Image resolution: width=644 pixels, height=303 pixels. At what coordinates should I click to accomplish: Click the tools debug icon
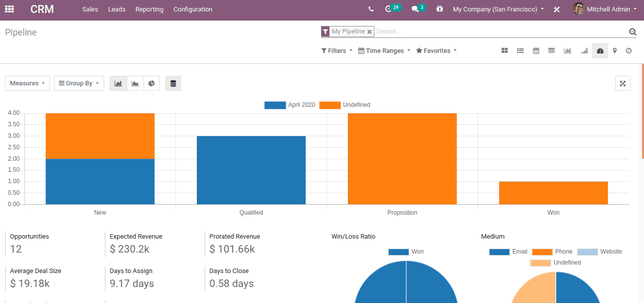557,9
